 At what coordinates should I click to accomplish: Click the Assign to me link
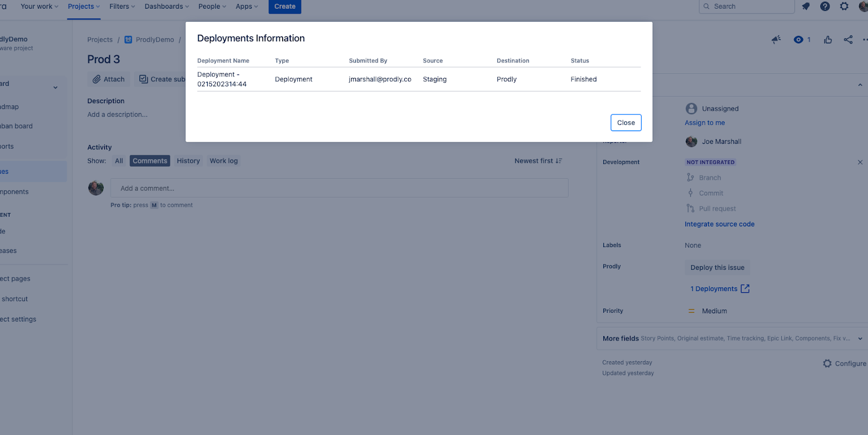tap(705, 123)
